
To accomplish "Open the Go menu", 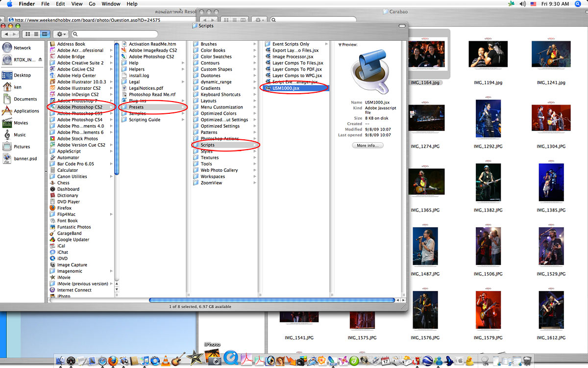I will coord(92,4).
